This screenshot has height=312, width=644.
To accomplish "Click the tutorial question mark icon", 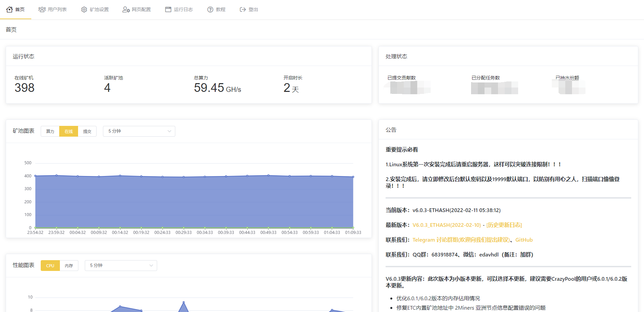I will coord(210,9).
